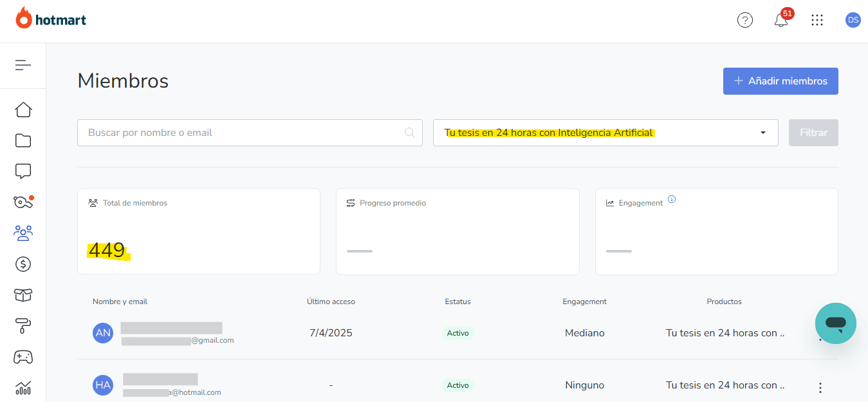Click the Añadir miembros button
Image resolution: width=868 pixels, height=402 pixels.
point(780,81)
